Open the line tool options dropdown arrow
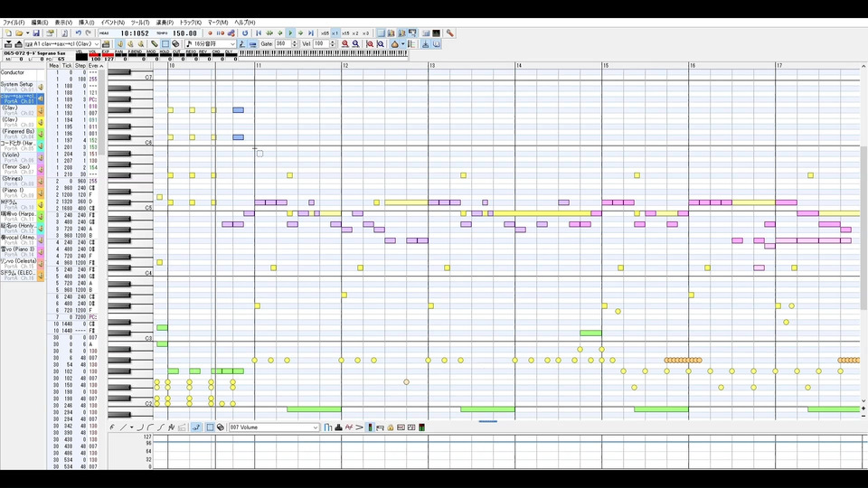The height and width of the screenshot is (488, 868). point(132,427)
